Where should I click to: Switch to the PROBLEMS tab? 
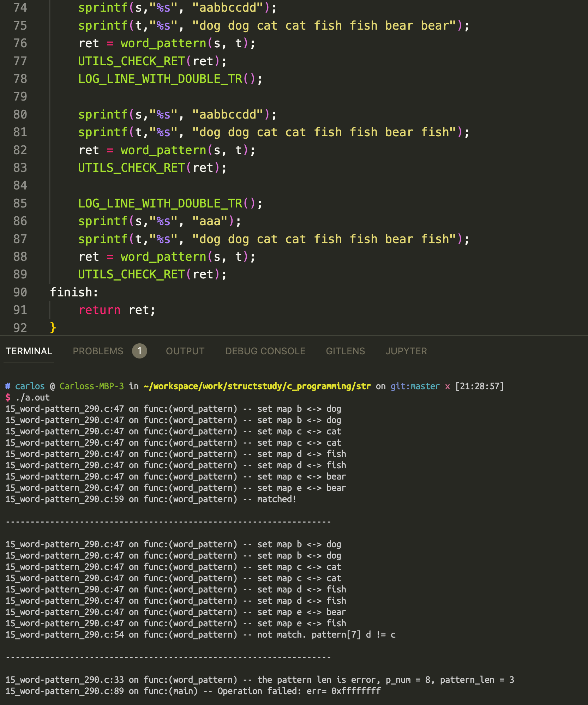(98, 351)
